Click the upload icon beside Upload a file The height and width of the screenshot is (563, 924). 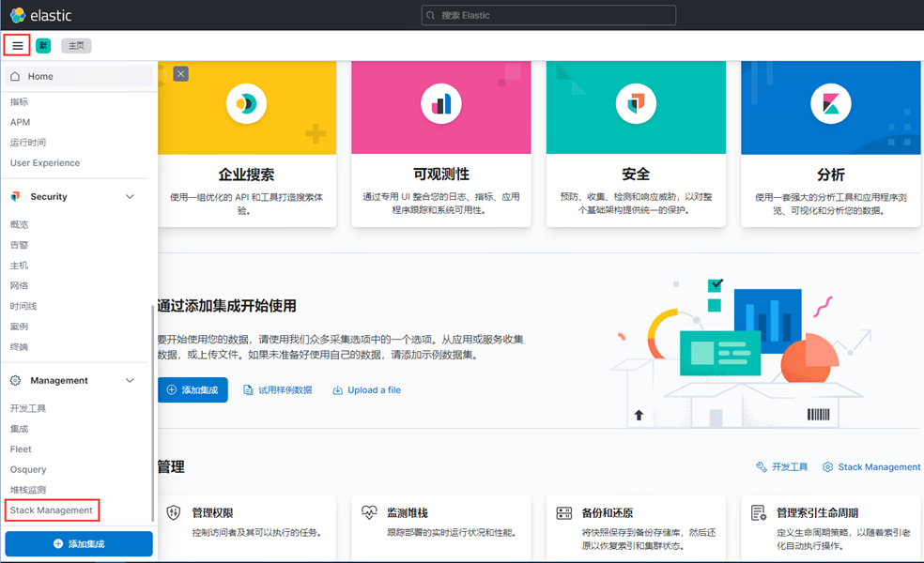coord(338,389)
